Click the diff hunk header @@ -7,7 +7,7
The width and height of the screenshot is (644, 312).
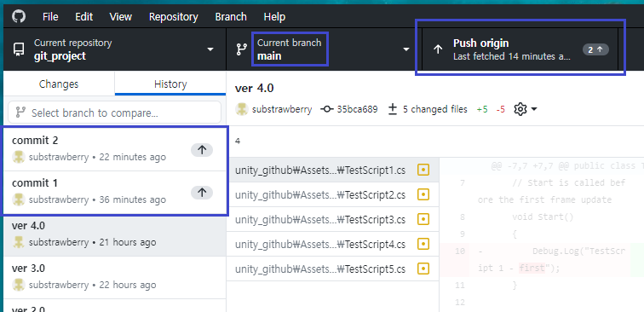566,166
